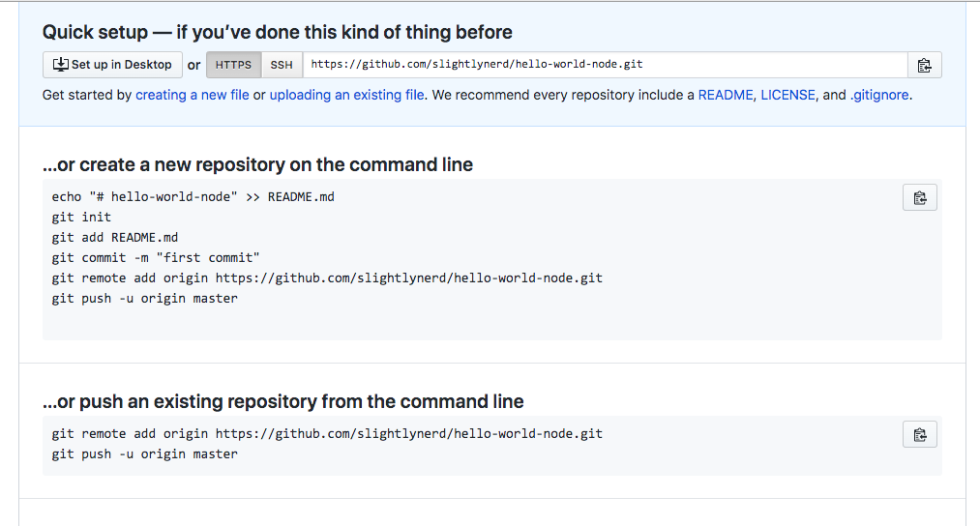Screen dimensions: 980x526
Task: Click the push an existing repository heading
Action: pyautogui.click(x=282, y=401)
